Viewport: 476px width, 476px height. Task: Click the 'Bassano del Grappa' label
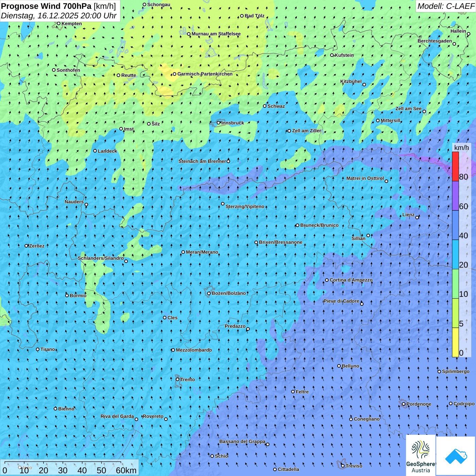pyautogui.click(x=242, y=441)
